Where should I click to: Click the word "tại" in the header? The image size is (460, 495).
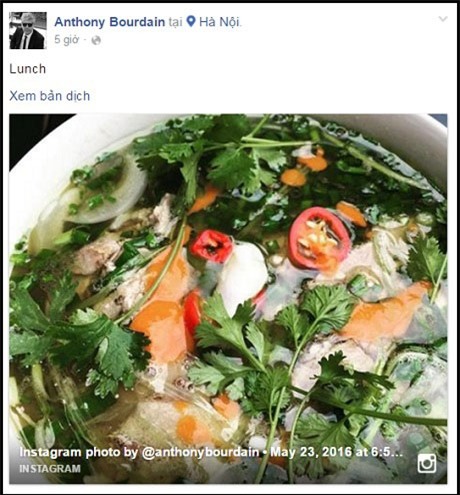(175, 22)
